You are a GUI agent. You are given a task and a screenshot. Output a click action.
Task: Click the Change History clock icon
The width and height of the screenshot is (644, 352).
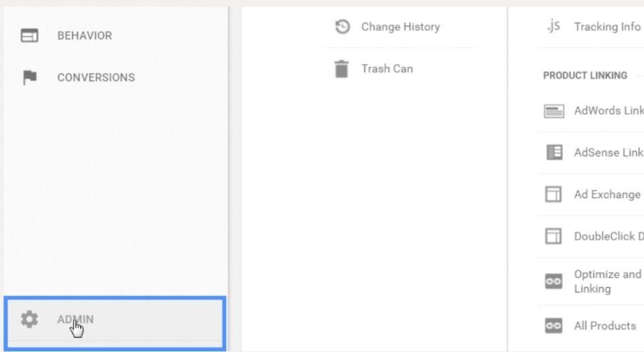(342, 27)
